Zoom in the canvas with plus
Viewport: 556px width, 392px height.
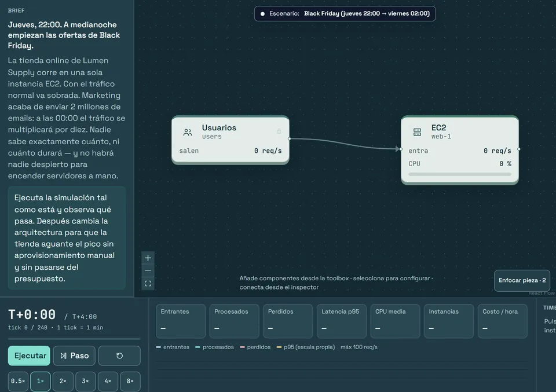pyautogui.click(x=148, y=258)
